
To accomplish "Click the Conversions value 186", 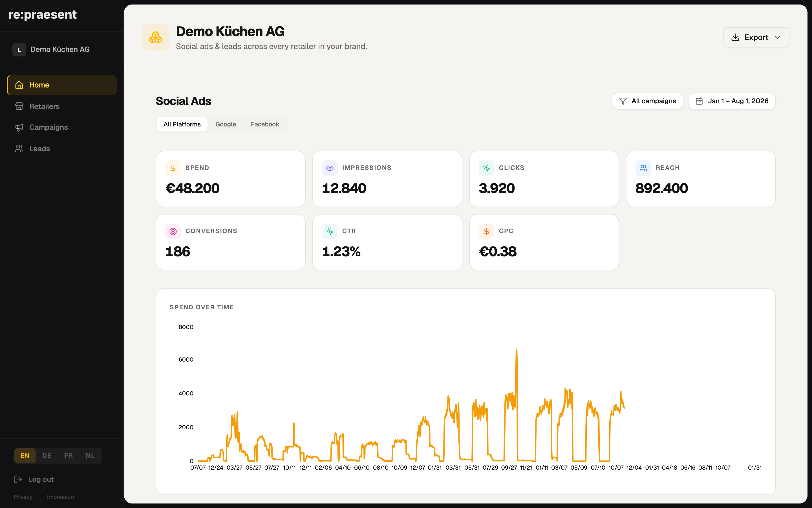I will click(x=178, y=252).
